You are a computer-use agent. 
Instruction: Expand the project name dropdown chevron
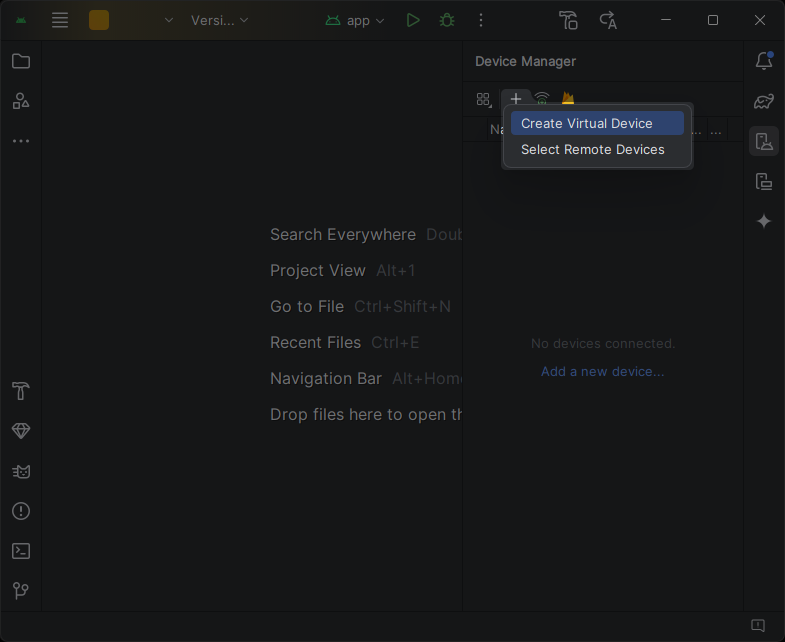click(x=169, y=20)
